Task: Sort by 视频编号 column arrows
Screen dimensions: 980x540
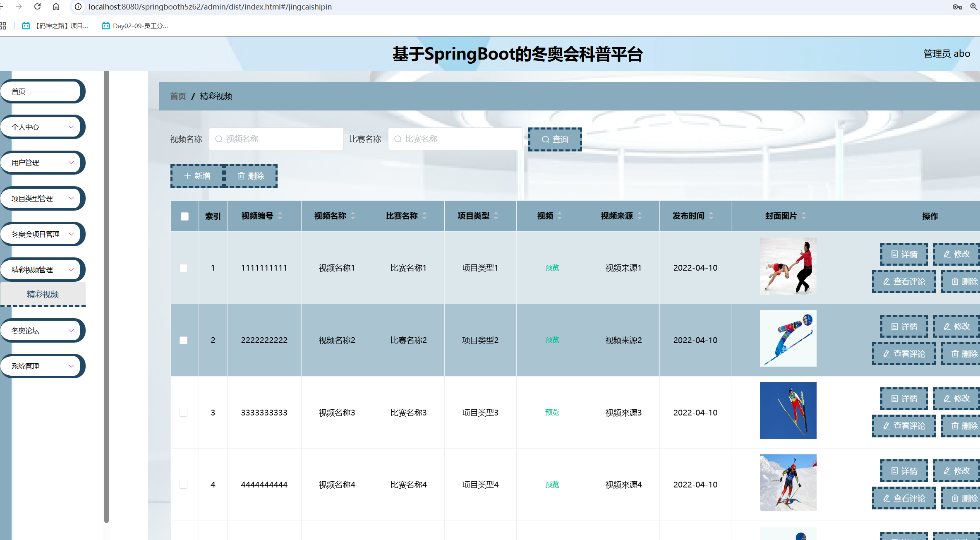Action: coord(280,216)
